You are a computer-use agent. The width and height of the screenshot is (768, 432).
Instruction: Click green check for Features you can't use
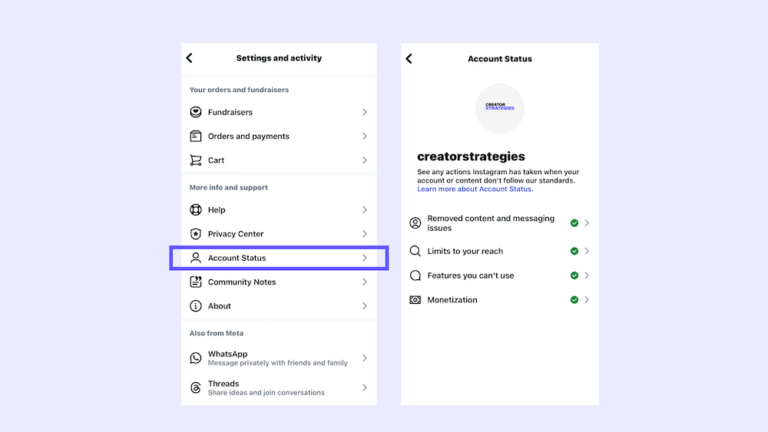(574, 275)
